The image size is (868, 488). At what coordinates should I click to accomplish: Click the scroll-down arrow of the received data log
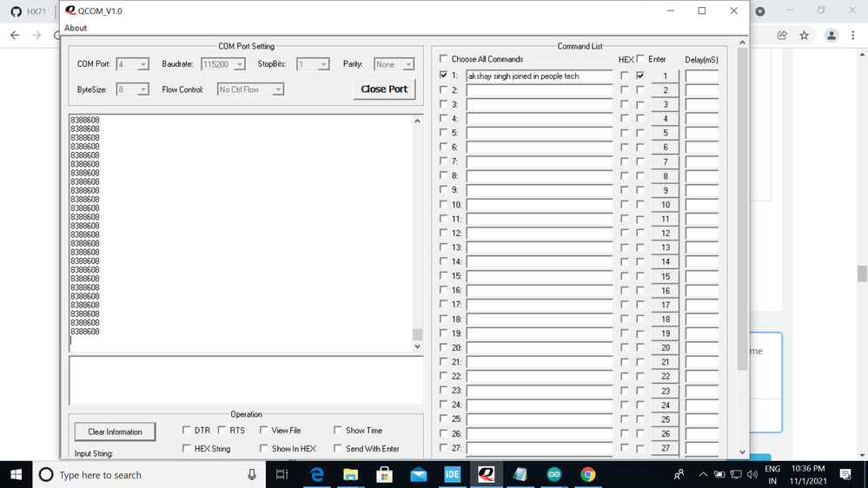tap(417, 346)
